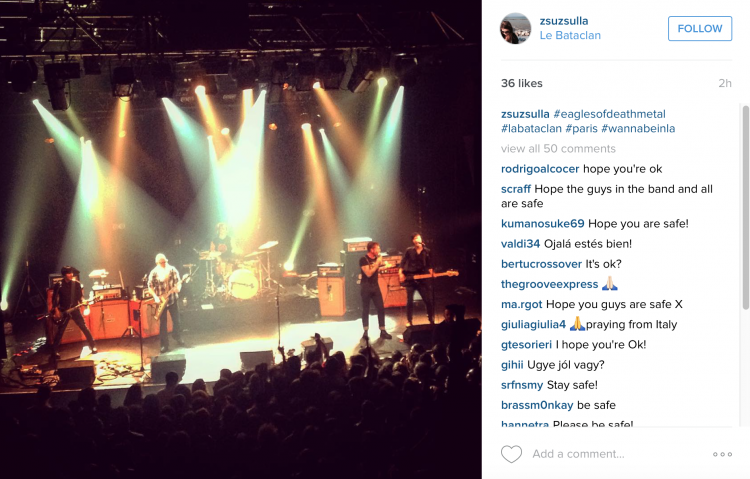Click the concert photo

click(241, 239)
